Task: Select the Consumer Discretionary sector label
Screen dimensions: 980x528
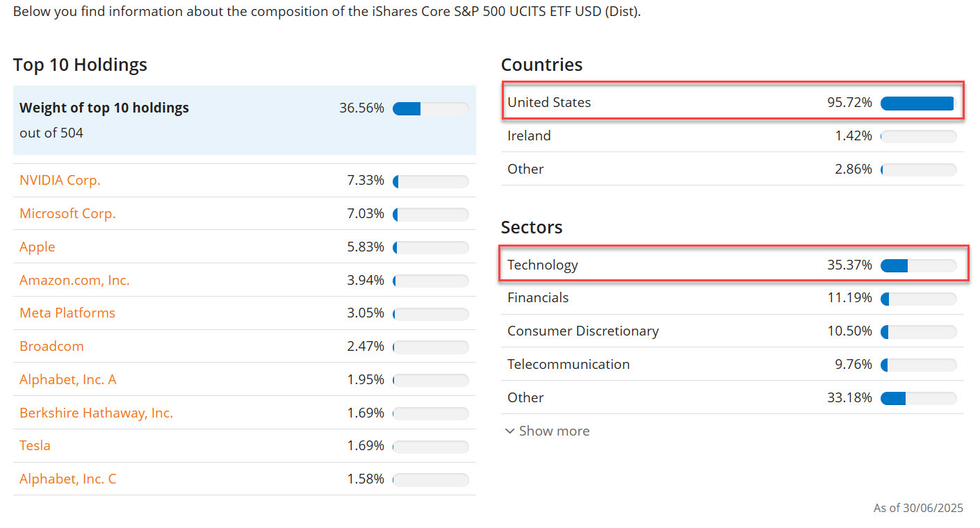Action: point(583,331)
